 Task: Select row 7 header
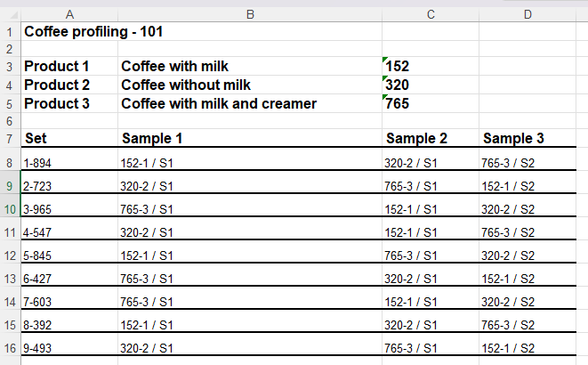[10, 139]
